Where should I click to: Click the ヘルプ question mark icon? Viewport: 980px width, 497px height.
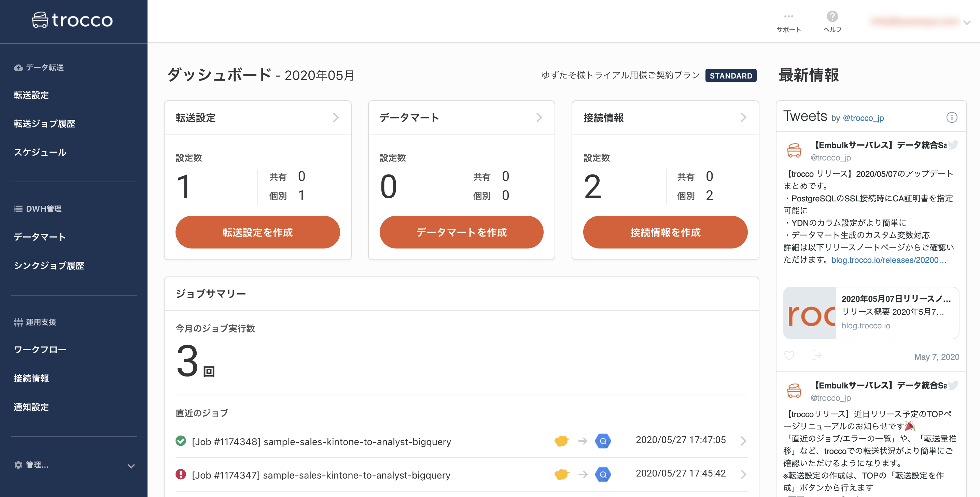(x=832, y=16)
